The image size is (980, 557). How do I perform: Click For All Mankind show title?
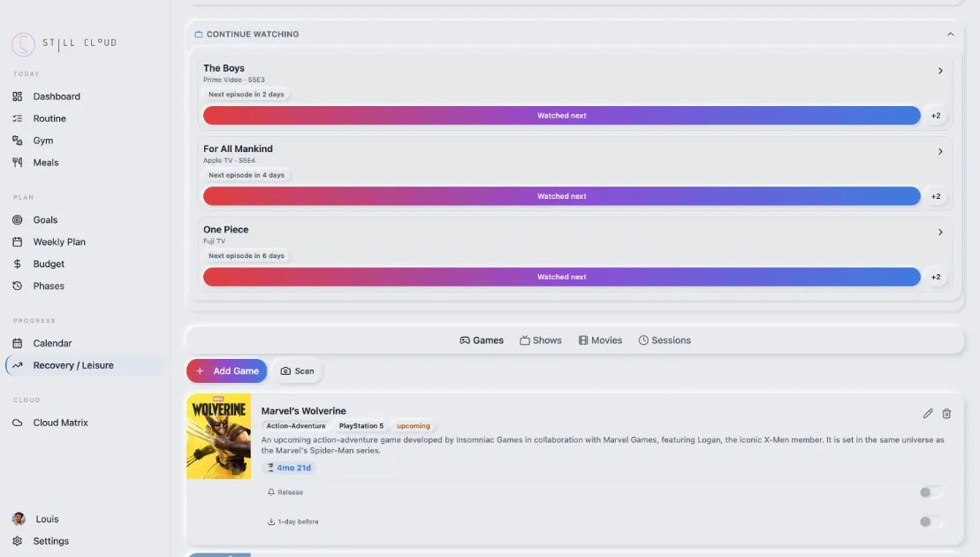click(x=238, y=149)
